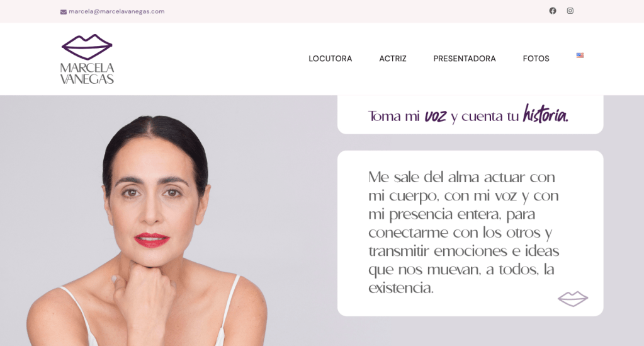Open the FOTOS menu item
Image resolution: width=644 pixels, height=346 pixels.
(x=536, y=59)
